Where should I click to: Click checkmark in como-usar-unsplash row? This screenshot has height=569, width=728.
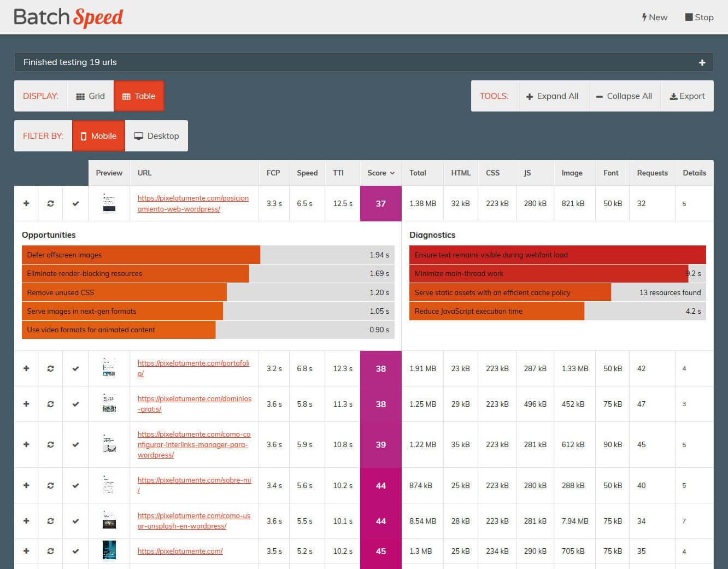[75, 521]
